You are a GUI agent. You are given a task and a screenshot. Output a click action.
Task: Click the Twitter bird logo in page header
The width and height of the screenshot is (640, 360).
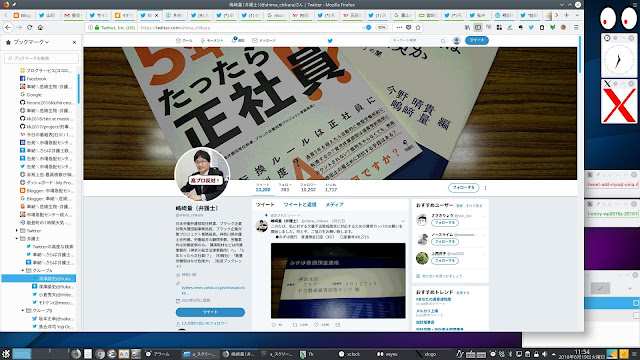(x=330, y=40)
